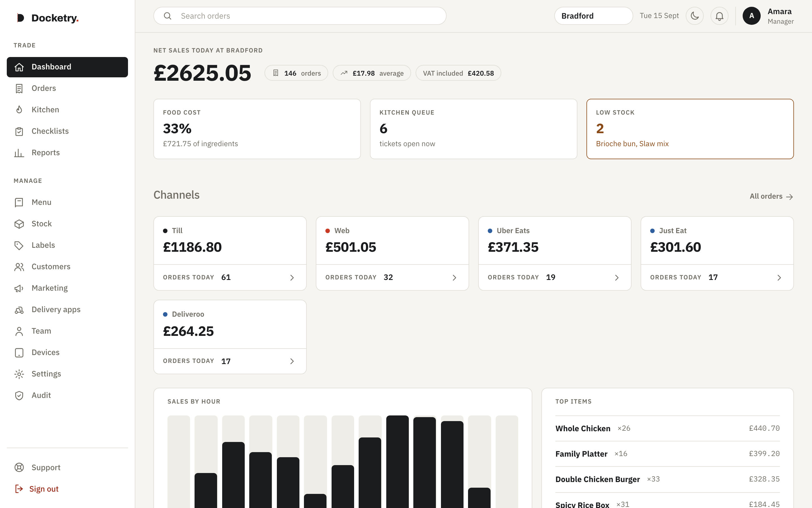
Task: Open the Low Stock card
Action: tap(690, 129)
